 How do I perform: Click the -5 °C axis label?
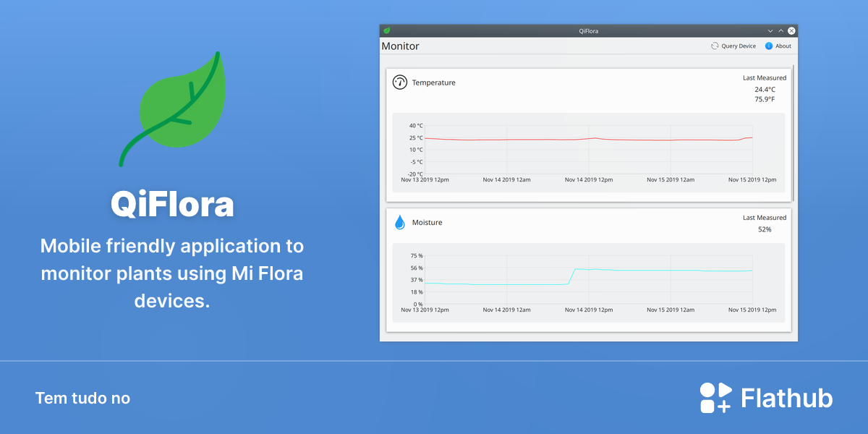tap(416, 162)
